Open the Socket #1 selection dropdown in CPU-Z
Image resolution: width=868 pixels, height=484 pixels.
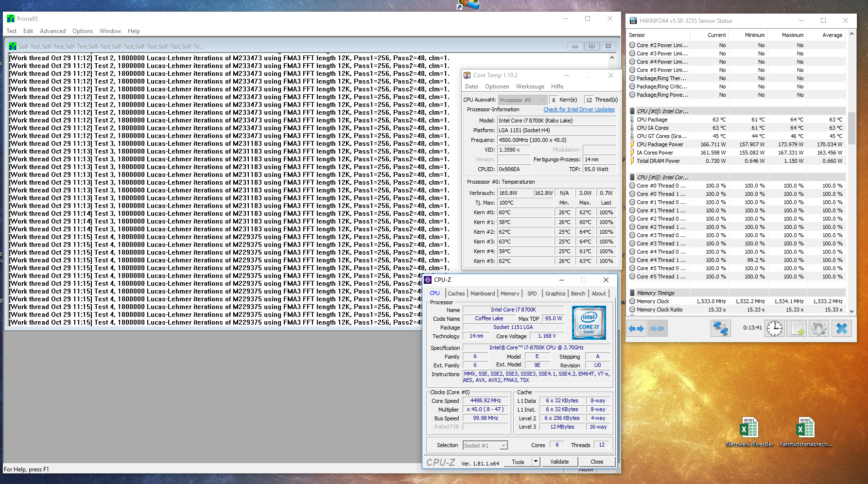point(485,445)
